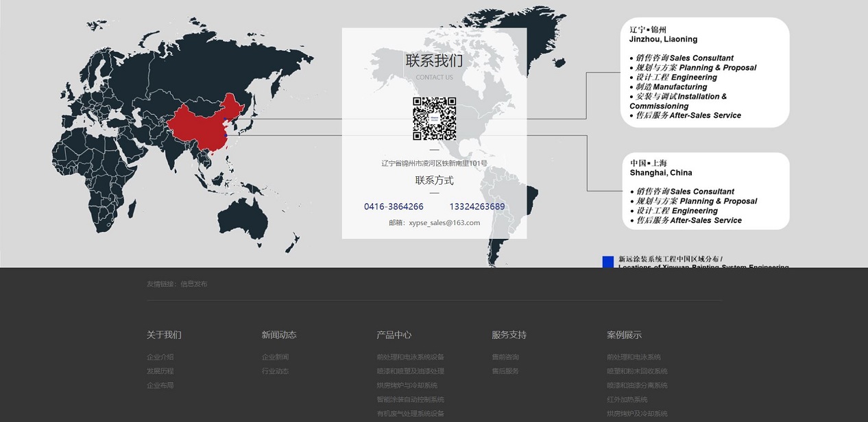
Task: Go to 企业介绍 page
Action: [x=160, y=357]
